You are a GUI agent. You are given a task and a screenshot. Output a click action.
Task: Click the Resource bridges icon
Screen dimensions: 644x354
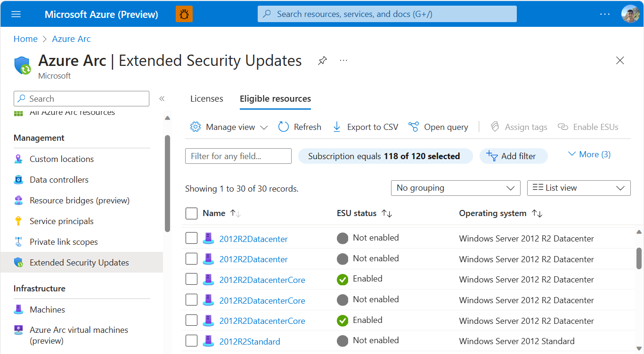[18, 201]
